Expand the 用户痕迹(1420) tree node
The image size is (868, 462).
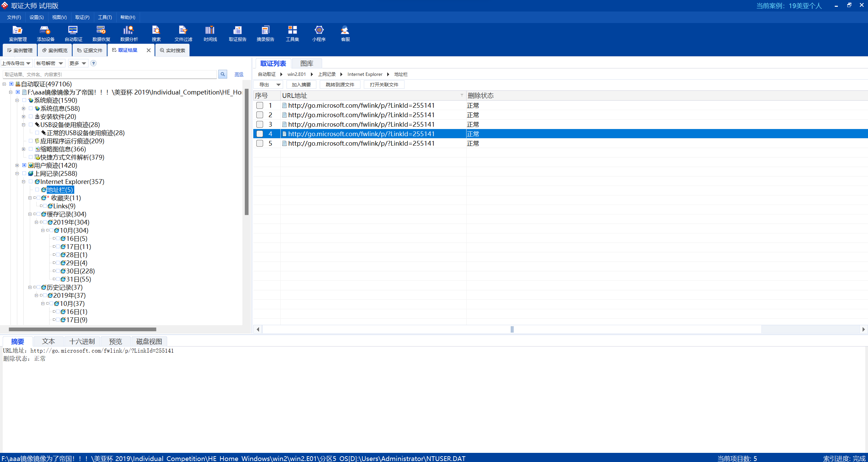pyautogui.click(x=17, y=165)
